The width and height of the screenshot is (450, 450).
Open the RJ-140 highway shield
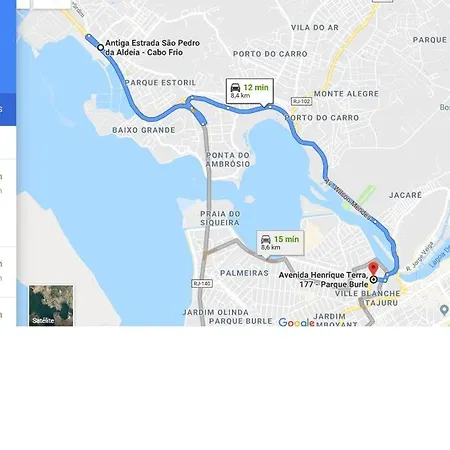[202, 284]
